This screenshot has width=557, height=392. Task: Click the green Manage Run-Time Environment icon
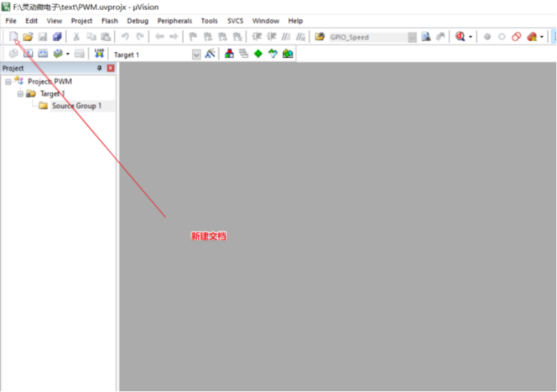[258, 54]
